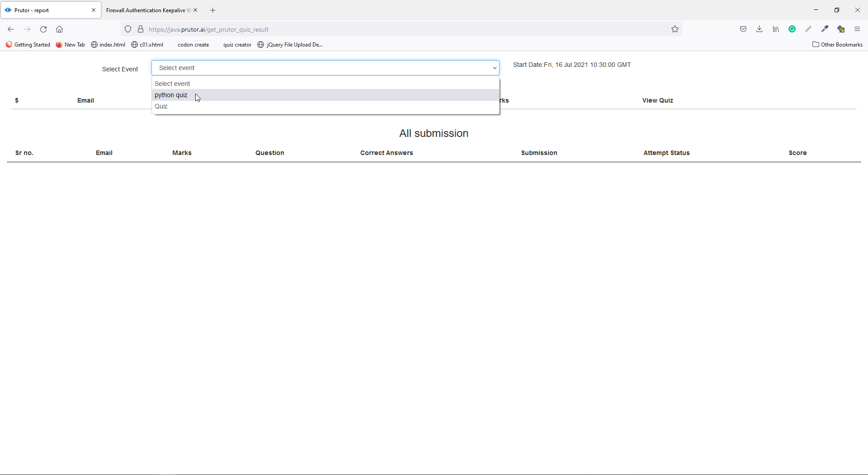Image resolution: width=868 pixels, height=475 pixels.
Task: Save page to Pocket icon
Action: (x=743, y=29)
